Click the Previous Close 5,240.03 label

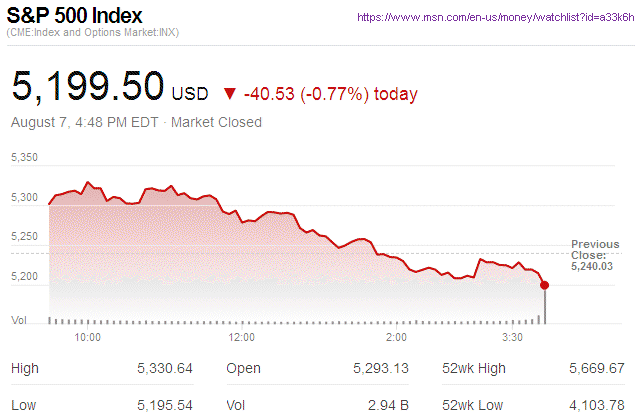[595, 256]
